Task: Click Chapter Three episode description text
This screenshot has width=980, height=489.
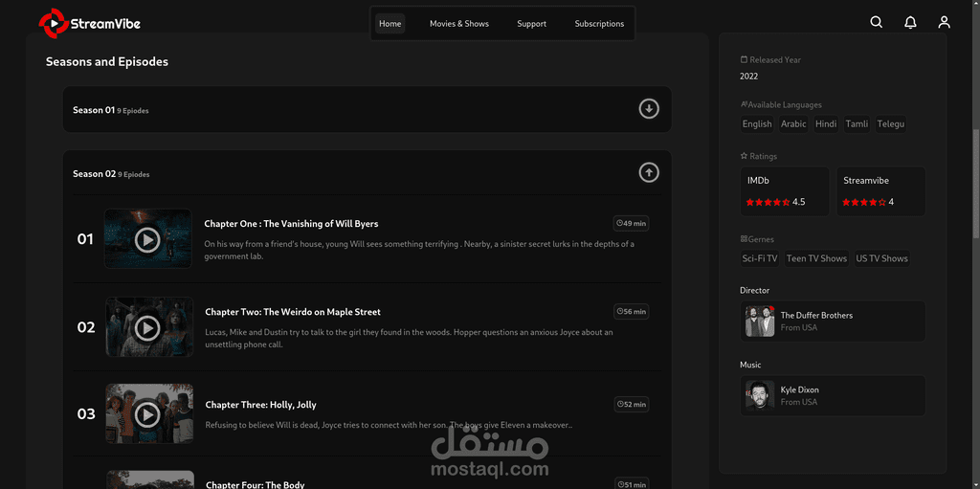Action: click(389, 425)
